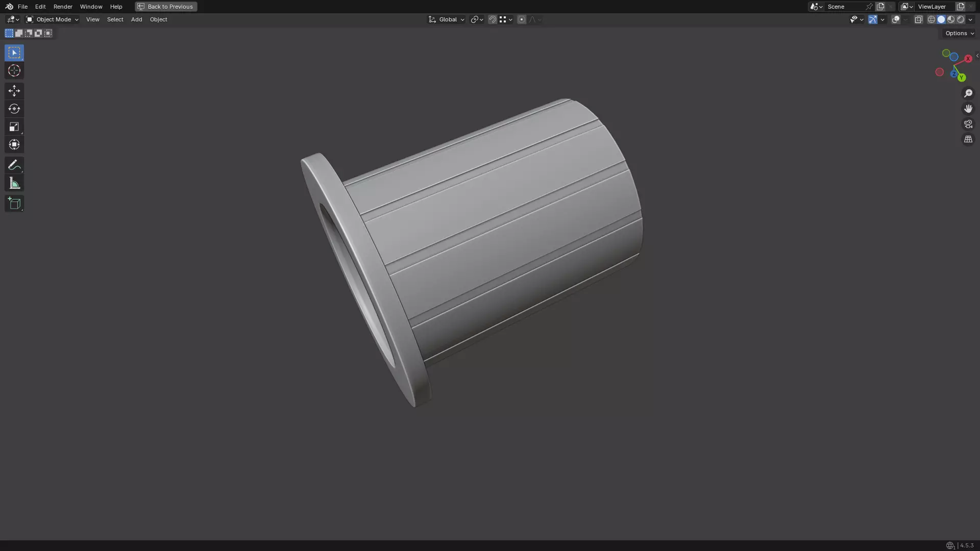980x551 pixels.
Task: Switch to wireframe shading
Action: point(932,19)
